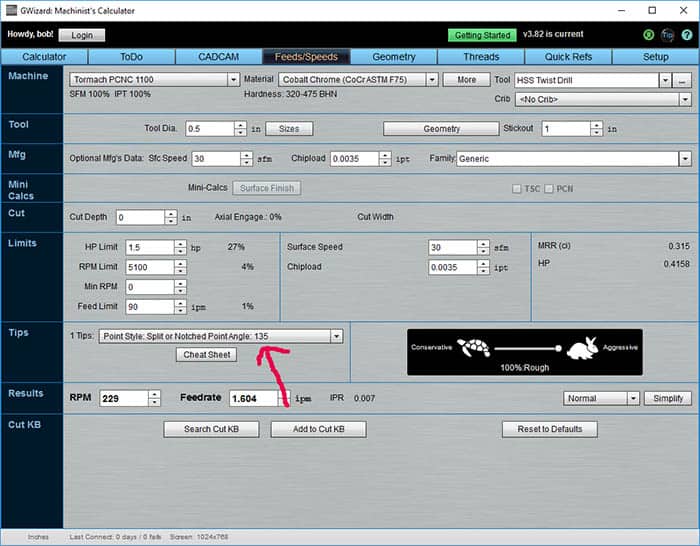The width and height of the screenshot is (700, 546).
Task: Click the Limits Chipload input field
Action: (x=453, y=267)
